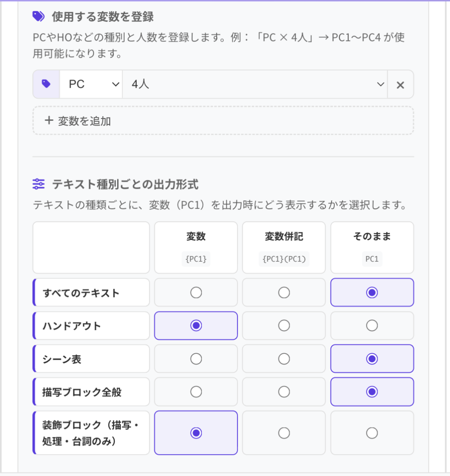This screenshot has width=450, height=476.
Task: Pick 変数 for 描写ブロック全般
Action: click(x=196, y=392)
